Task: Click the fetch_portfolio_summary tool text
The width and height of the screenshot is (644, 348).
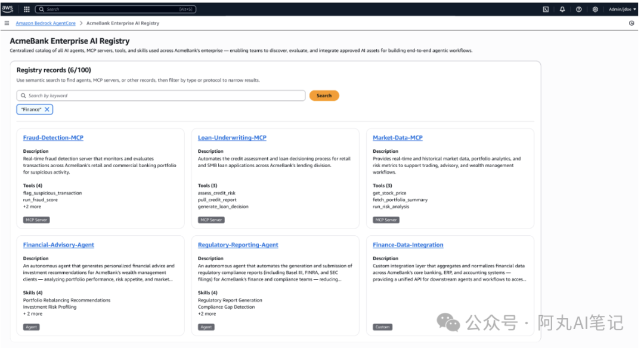Action: (400, 200)
